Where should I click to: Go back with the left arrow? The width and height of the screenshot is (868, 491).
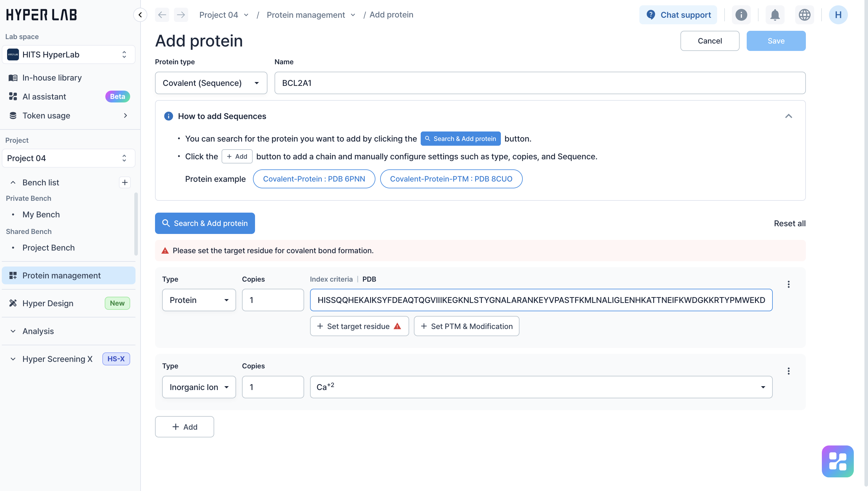pos(162,15)
